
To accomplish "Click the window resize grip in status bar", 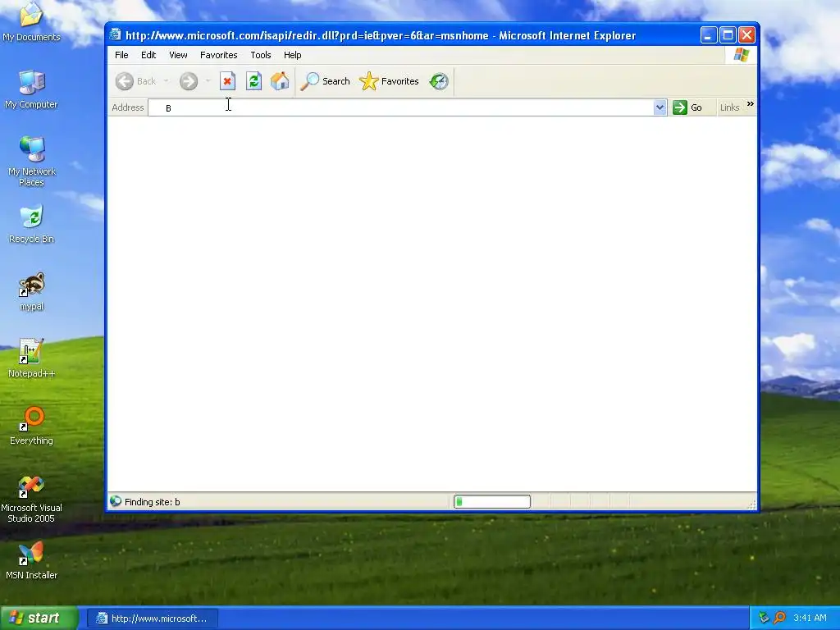I will tap(751, 504).
